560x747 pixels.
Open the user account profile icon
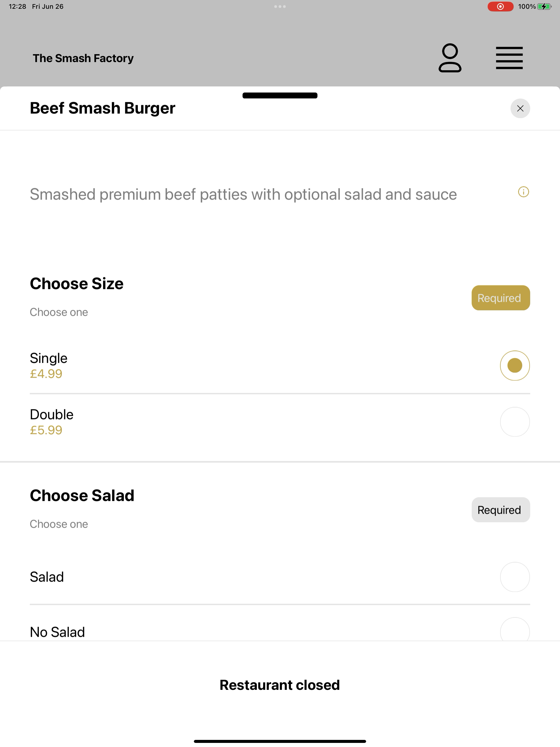(x=450, y=58)
